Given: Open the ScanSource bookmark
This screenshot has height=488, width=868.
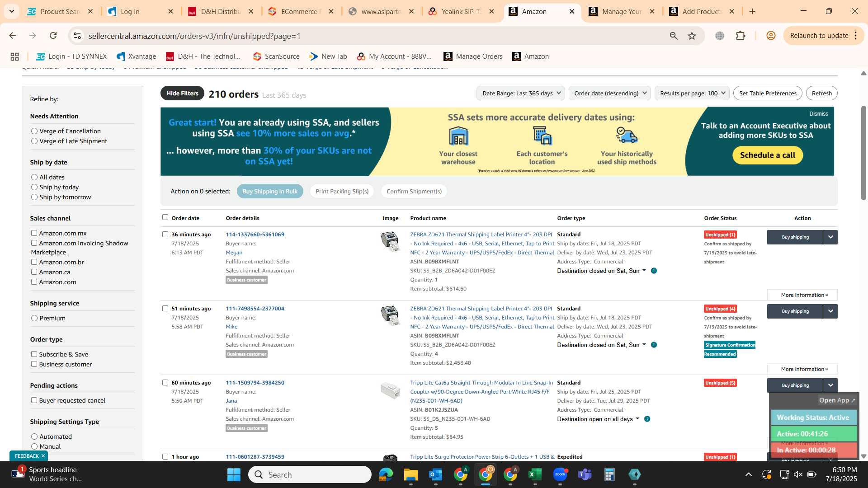Looking at the screenshot, I should [276, 56].
